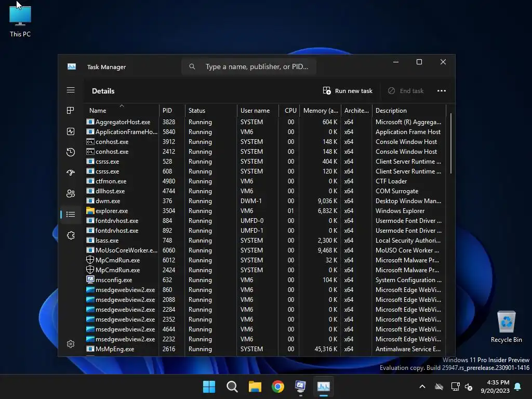Open the Performance page icon in sidebar

[x=71, y=131]
